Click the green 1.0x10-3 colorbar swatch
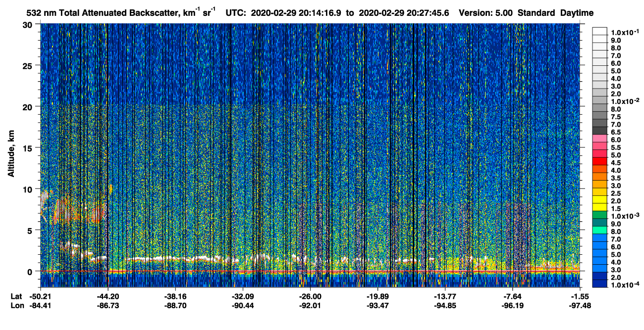The height and width of the screenshot is (330, 644). [600, 215]
